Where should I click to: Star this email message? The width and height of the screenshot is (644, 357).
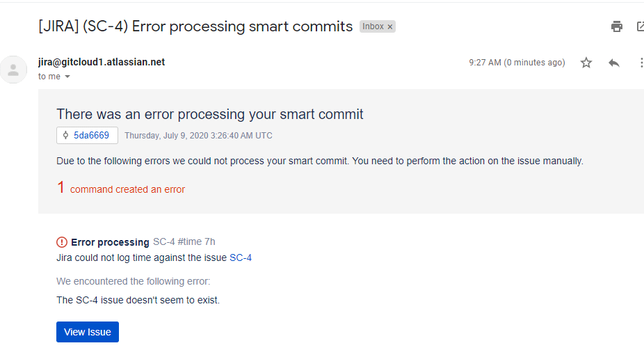(586, 63)
